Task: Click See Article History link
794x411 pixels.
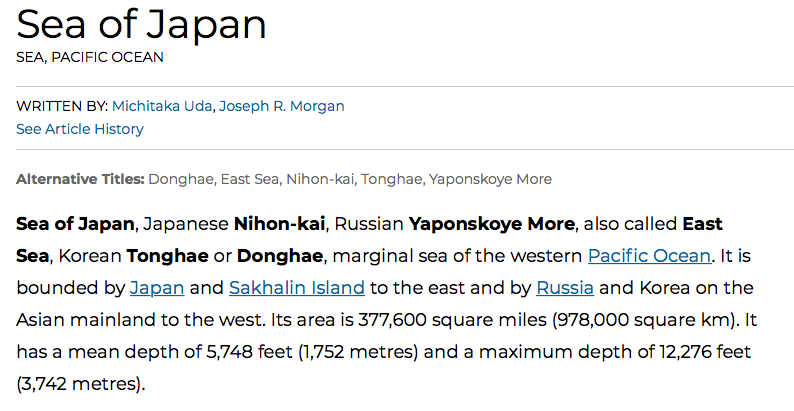Action: (80, 129)
